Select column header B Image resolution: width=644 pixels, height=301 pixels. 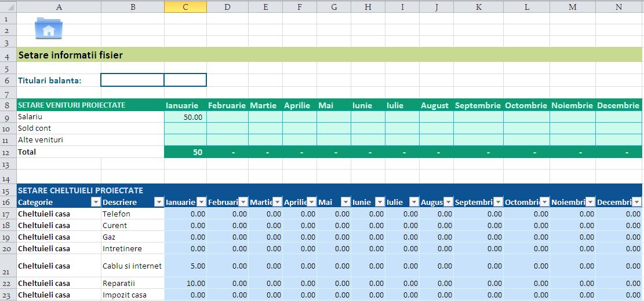133,6
